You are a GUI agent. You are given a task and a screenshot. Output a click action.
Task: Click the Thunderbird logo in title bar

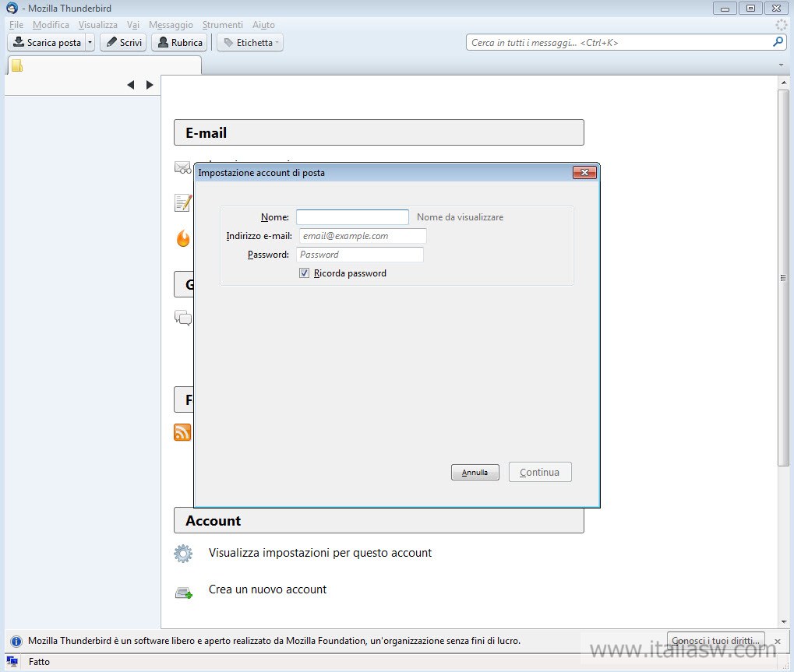[x=12, y=8]
